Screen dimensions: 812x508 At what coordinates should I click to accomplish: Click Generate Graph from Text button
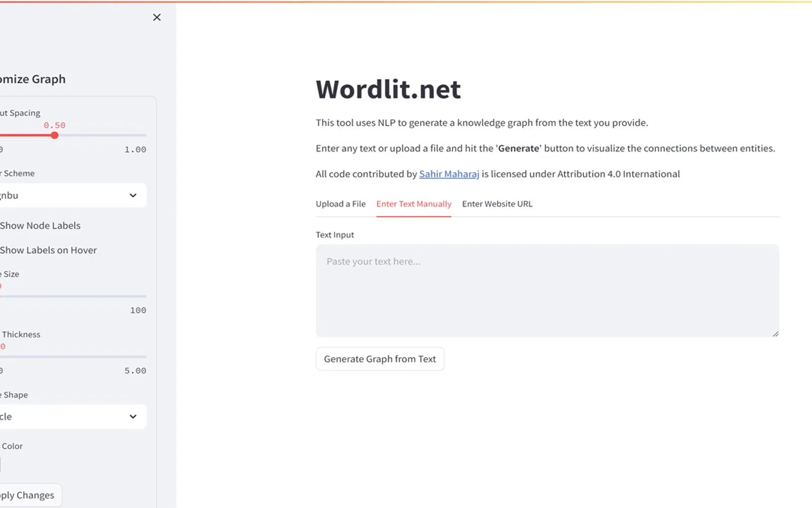pos(380,359)
